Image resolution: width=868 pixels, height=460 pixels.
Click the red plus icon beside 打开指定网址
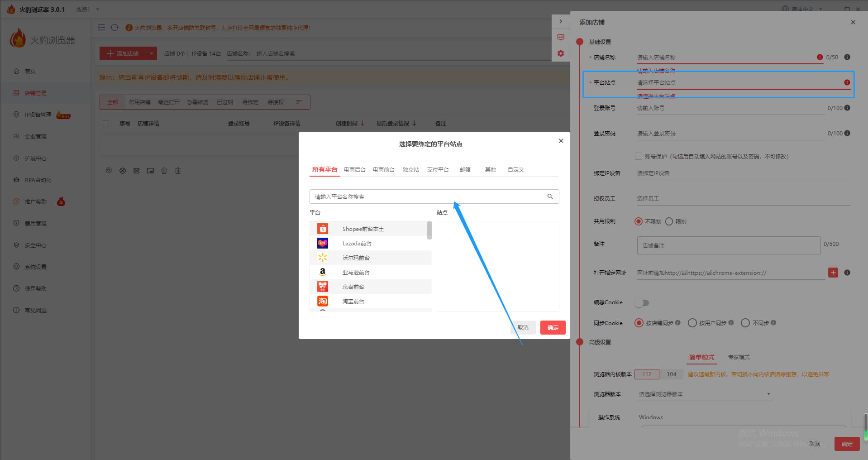(x=833, y=273)
